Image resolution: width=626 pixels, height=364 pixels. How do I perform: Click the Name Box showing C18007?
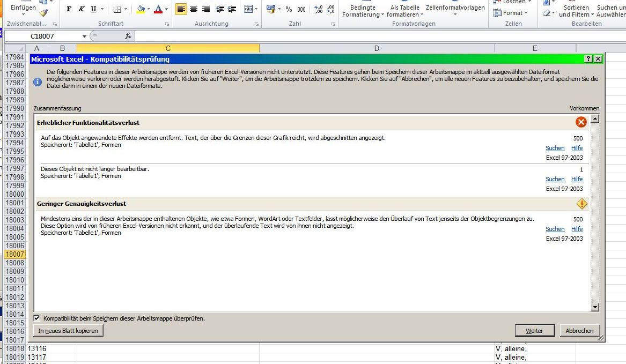tap(42, 36)
